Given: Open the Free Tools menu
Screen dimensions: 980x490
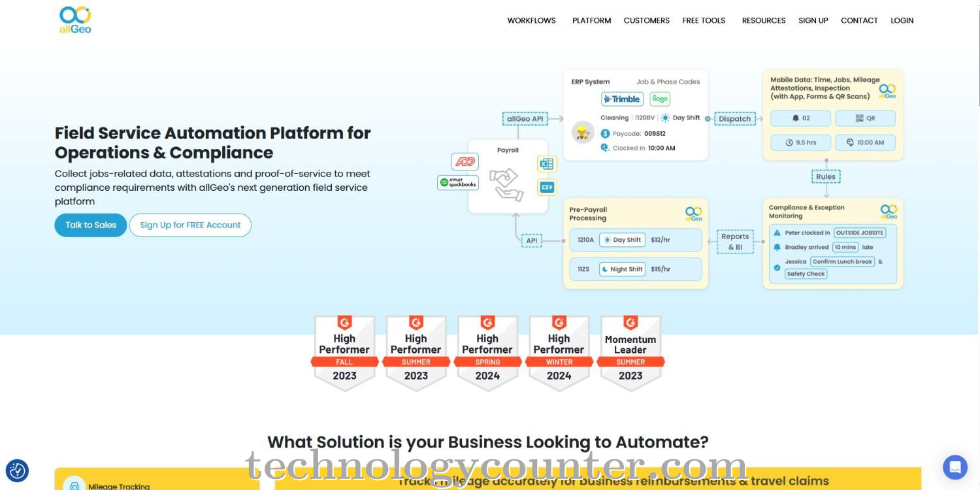Looking at the screenshot, I should coord(704,20).
